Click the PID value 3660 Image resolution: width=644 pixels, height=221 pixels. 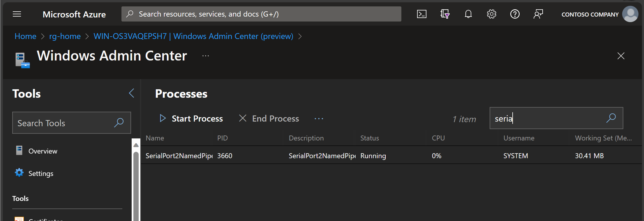(x=225, y=156)
